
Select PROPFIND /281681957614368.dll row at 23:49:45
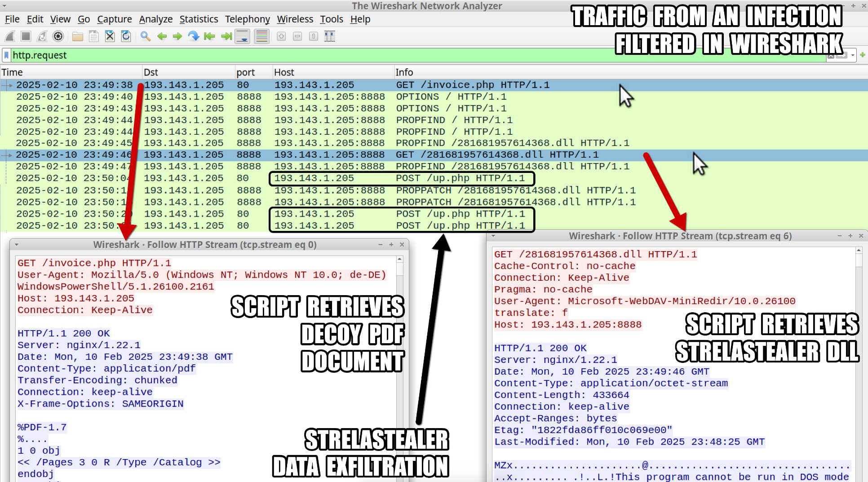click(434, 143)
